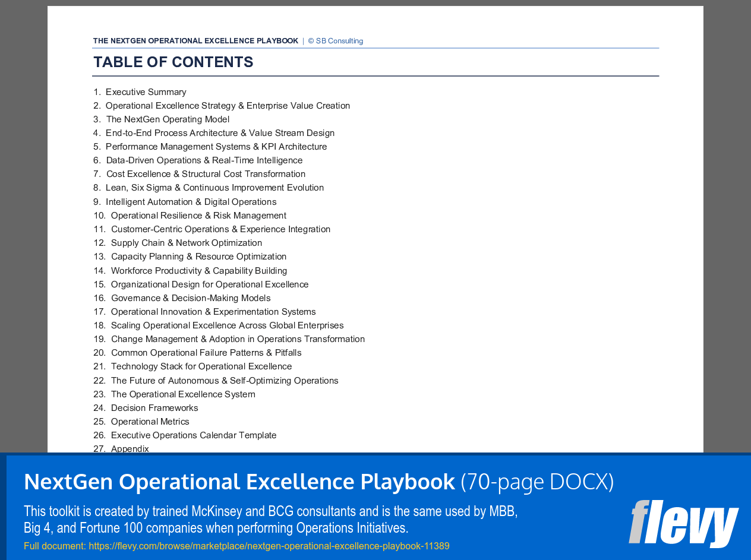Open the NextGen Operating Model section
Screen dimensions: 751x560
pyautogui.click(x=167, y=119)
